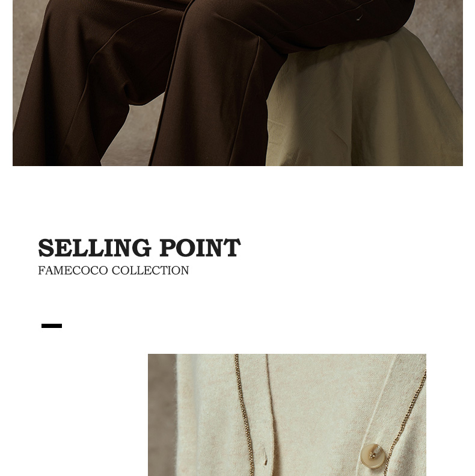The width and height of the screenshot is (475, 476).
Task: Open the cream cardigan detail photo
Action: tap(287, 415)
